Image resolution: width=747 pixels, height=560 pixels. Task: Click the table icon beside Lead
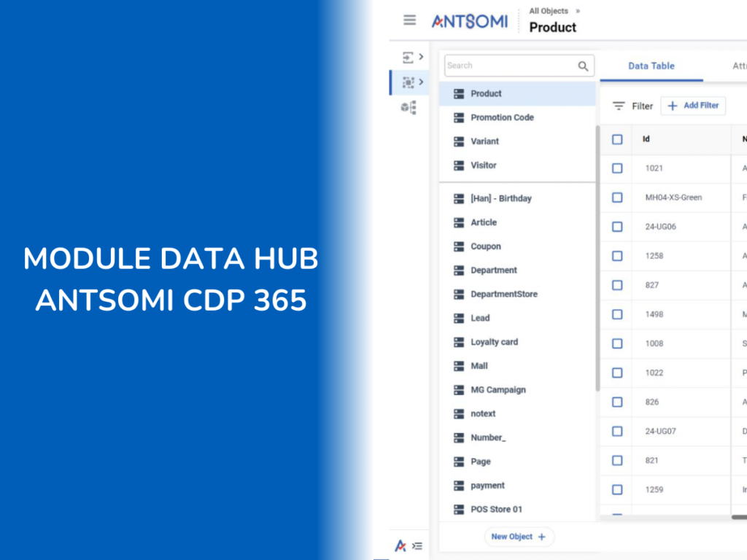[459, 318]
